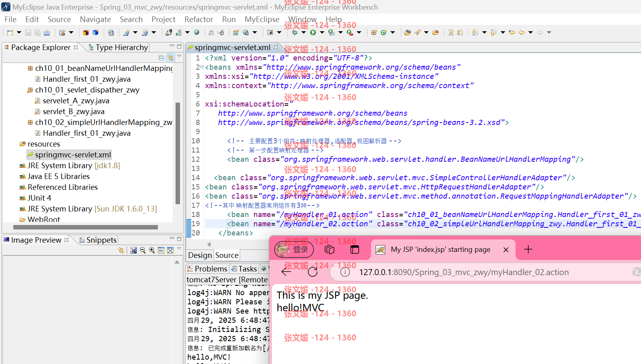
Task: Go to last edit location icon
Action: [x=512, y=32]
